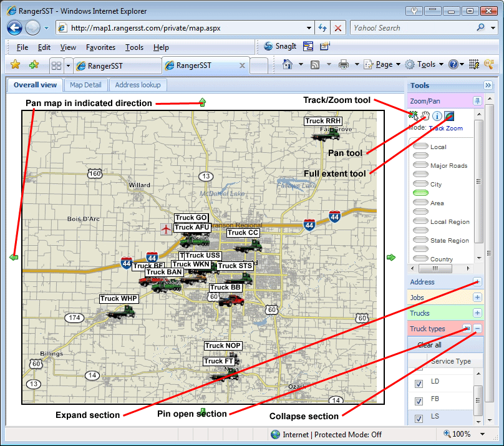Collapse the Truck types section
Screen dimensions: 504x446
(477, 329)
